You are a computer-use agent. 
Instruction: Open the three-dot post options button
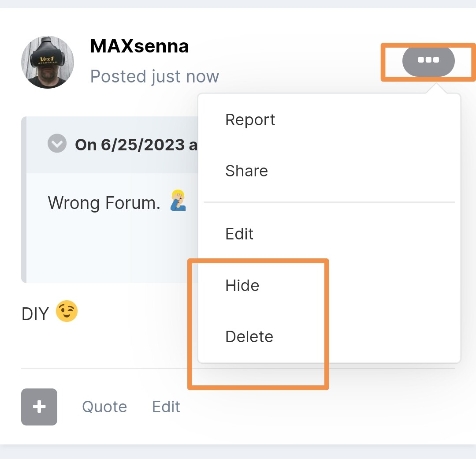(x=428, y=60)
